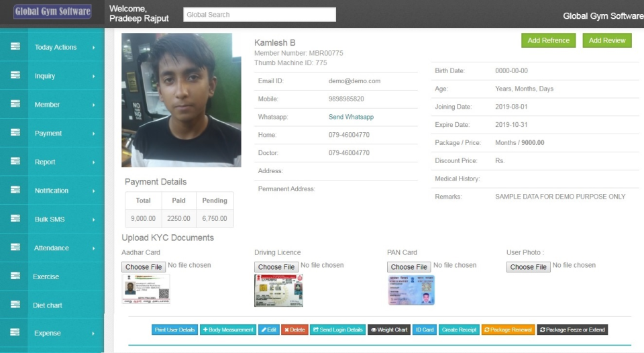Viewport: 644px width, 353px height.
Task: Click the Global Gym Software logo
Action: [52, 11]
